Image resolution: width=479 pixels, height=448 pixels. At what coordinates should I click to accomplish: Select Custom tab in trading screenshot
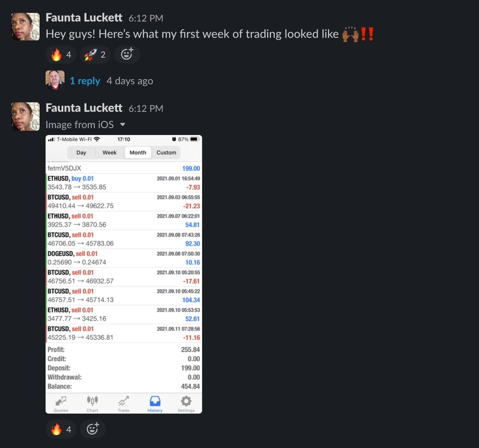click(166, 152)
